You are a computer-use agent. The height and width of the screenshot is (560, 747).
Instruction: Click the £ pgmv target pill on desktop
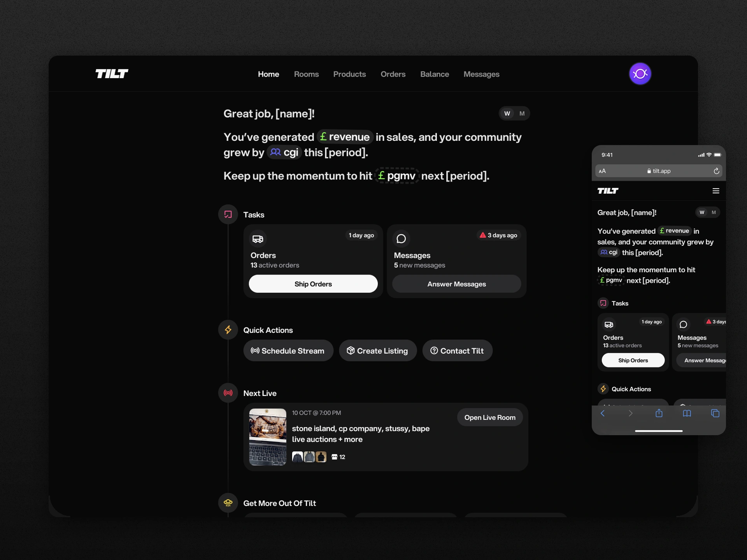pyautogui.click(x=397, y=176)
